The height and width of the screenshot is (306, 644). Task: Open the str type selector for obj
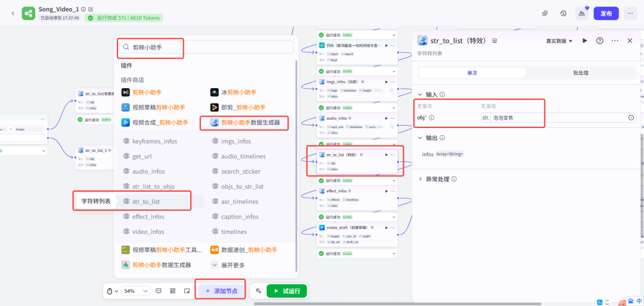coord(485,118)
